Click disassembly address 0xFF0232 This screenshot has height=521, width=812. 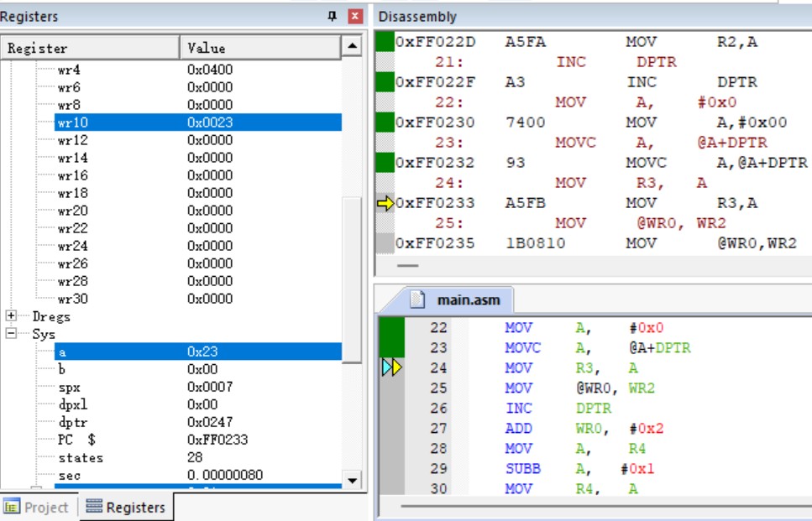(435, 163)
